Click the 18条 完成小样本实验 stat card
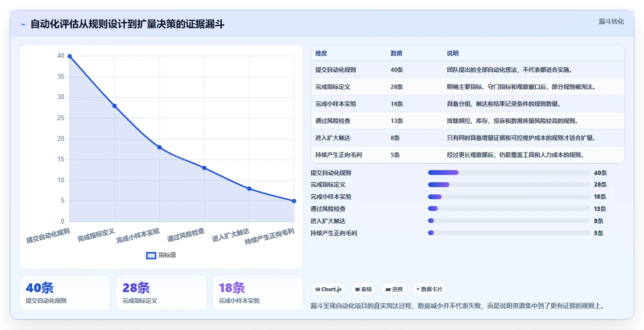The width and height of the screenshot is (644, 330). pyautogui.click(x=258, y=293)
